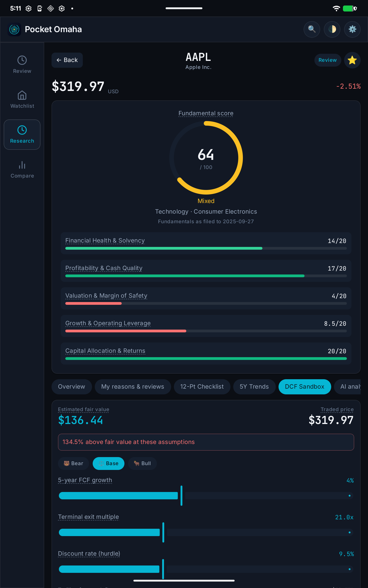Click the 134.5% above fair value banner

[x=206, y=442]
